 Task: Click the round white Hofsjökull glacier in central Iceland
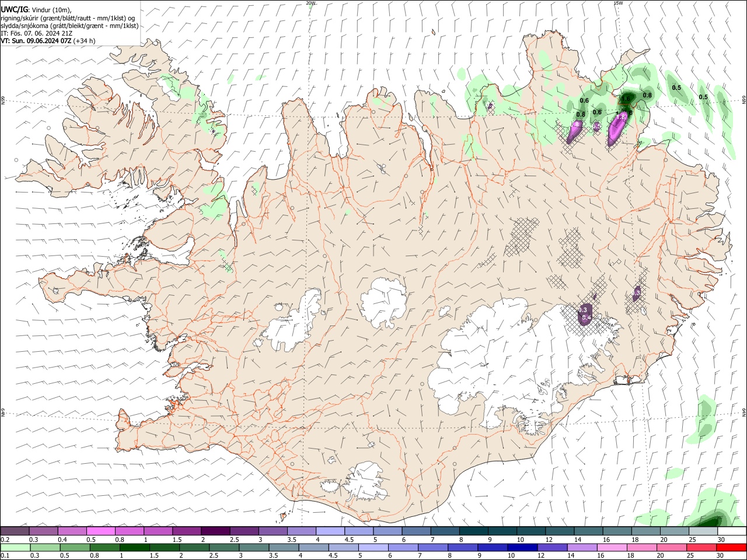384,302
